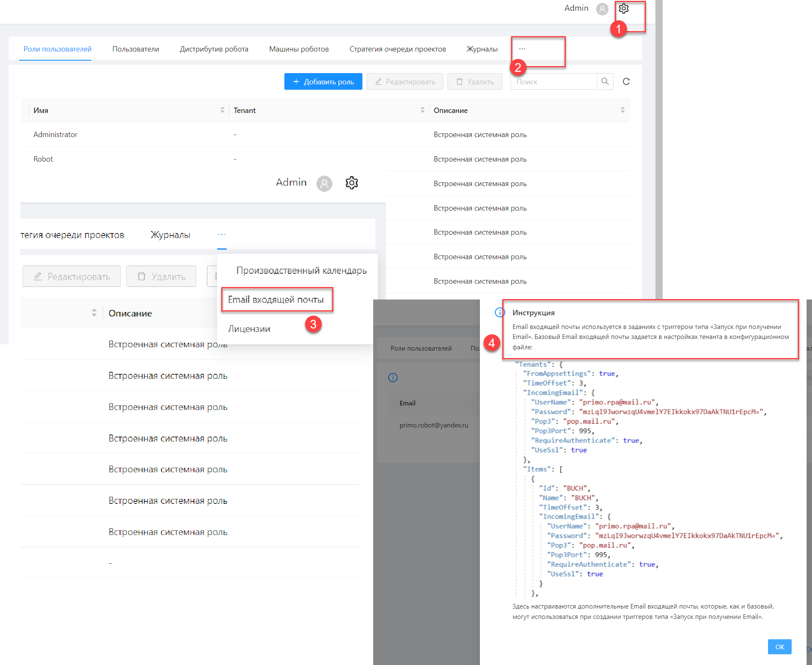
Task: Open the Стратегия очереди проектов tab
Action: pyautogui.click(x=398, y=49)
